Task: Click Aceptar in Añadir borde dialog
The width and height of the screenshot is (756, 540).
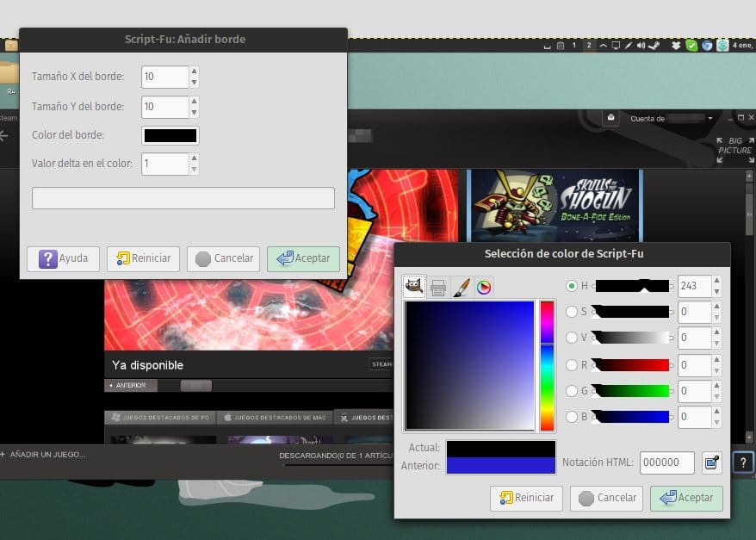Action: point(303,258)
